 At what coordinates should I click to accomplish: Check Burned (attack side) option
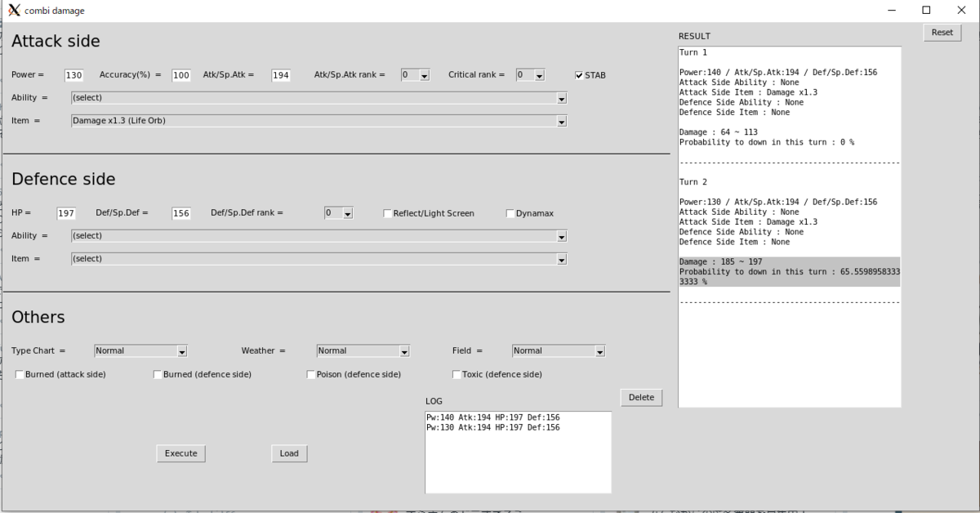[x=20, y=374]
